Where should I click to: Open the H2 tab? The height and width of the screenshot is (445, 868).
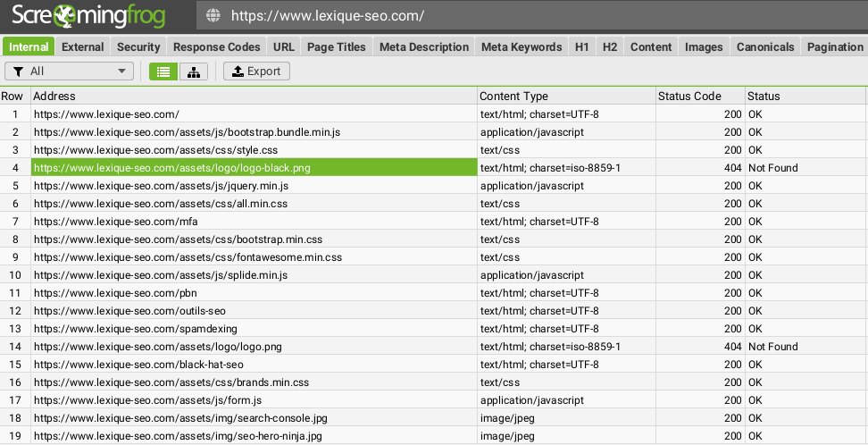[x=610, y=47]
